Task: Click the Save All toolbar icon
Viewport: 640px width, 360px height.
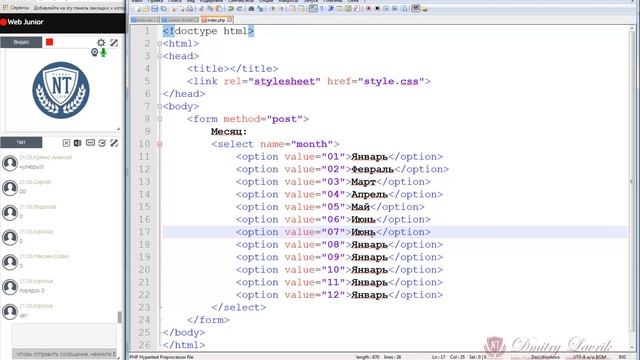Action: 163,9
